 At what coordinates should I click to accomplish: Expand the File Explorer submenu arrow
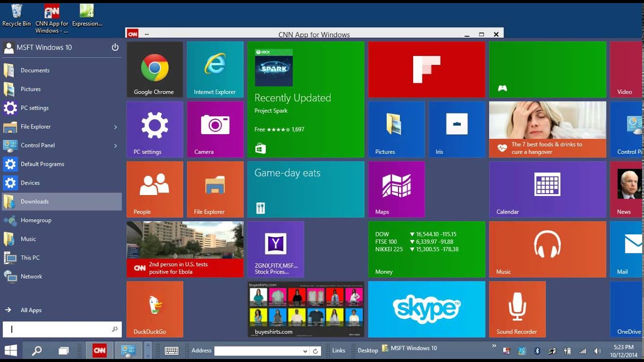pos(116,127)
